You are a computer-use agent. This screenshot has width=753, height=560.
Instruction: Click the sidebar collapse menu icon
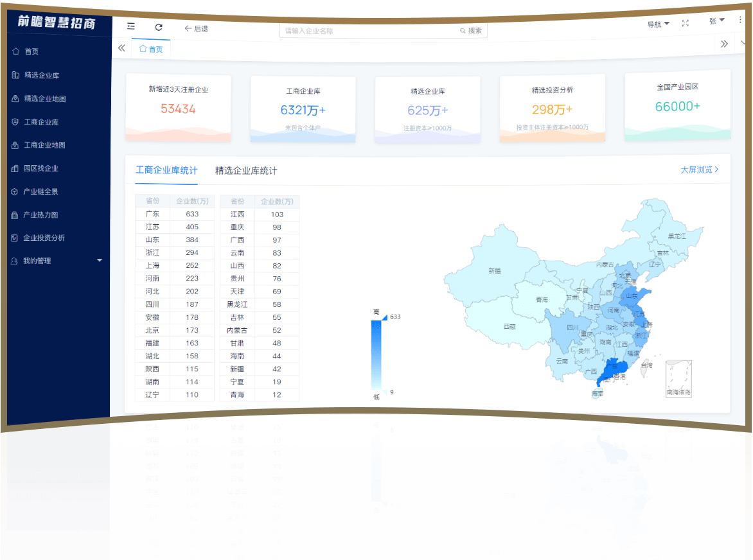(x=131, y=26)
